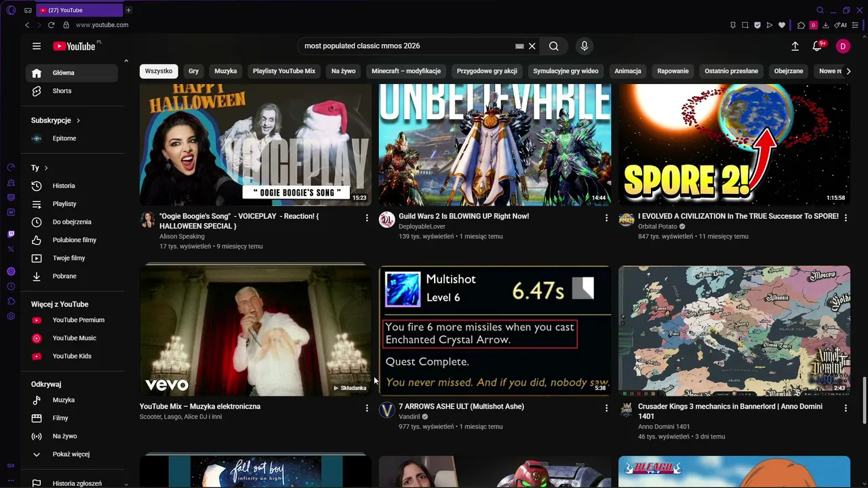Play the Guild Wars 2 video thumbnail

pyautogui.click(x=495, y=145)
